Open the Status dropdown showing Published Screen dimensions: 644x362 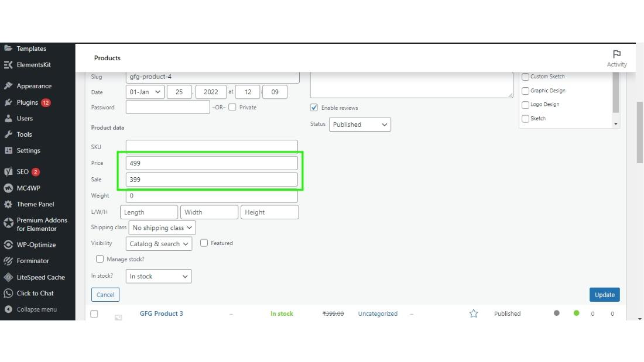pyautogui.click(x=360, y=125)
